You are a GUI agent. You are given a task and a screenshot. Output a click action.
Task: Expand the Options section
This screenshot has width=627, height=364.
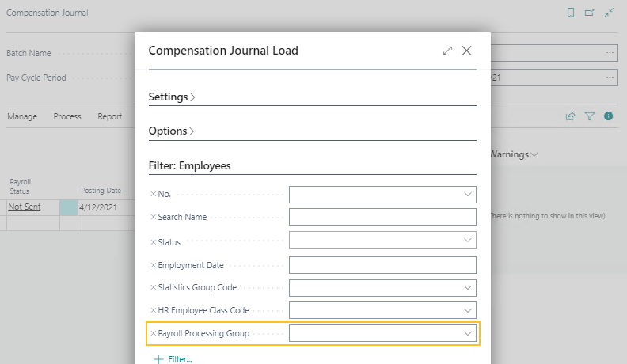coord(171,131)
